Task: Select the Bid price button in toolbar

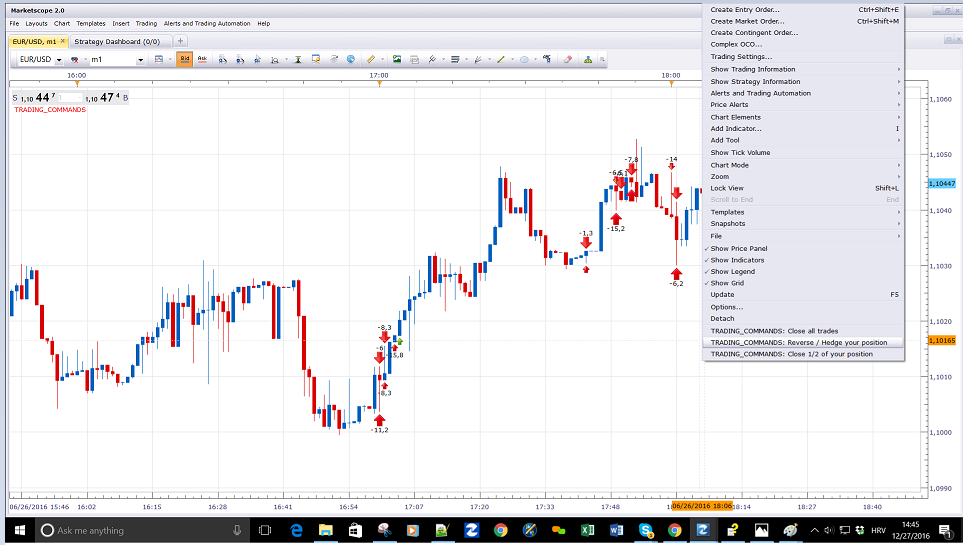Action: [x=184, y=60]
